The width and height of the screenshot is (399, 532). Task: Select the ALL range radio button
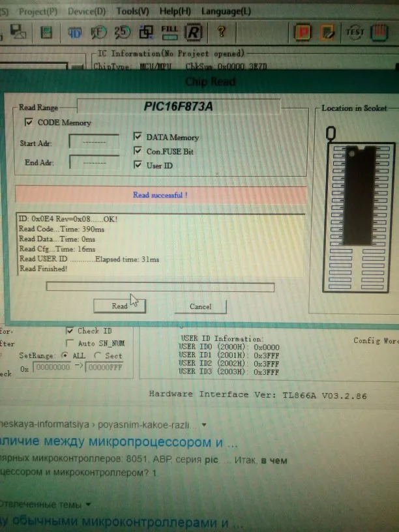(64, 355)
